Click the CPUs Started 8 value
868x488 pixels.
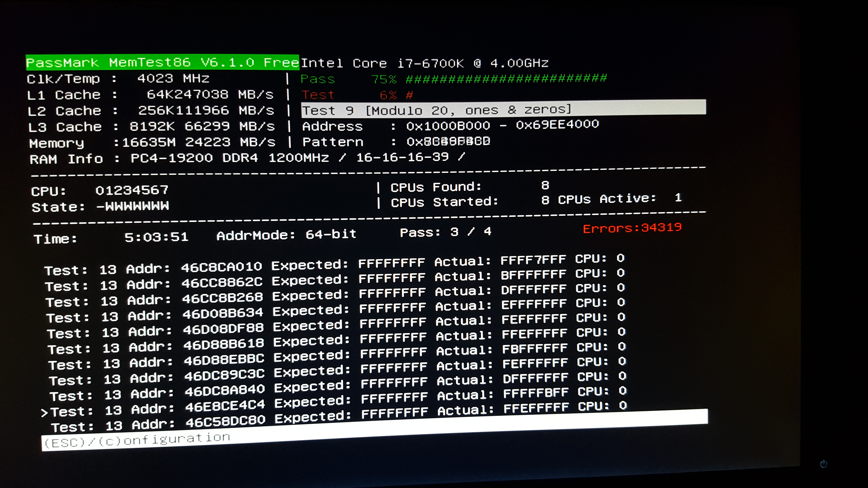(545, 200)
